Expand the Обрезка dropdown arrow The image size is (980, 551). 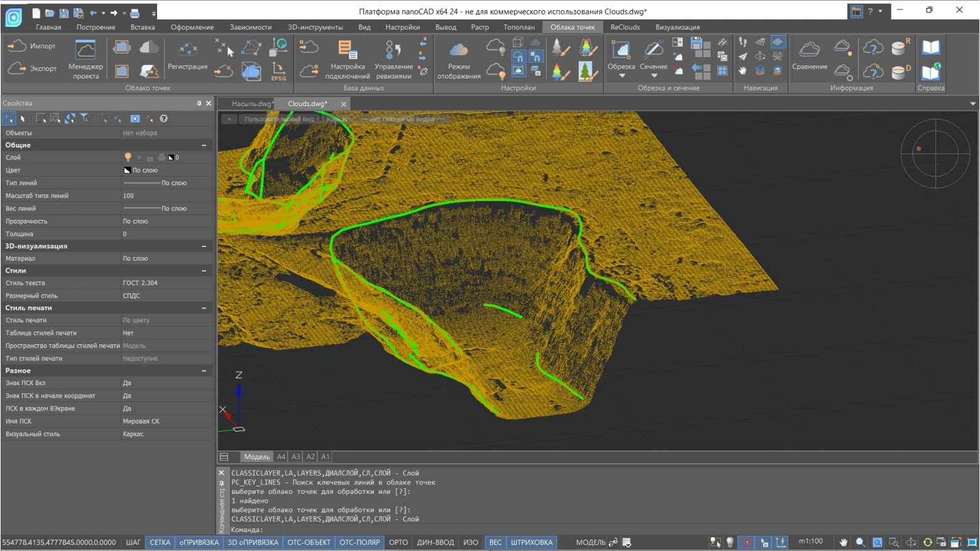[x=621, y=76]
